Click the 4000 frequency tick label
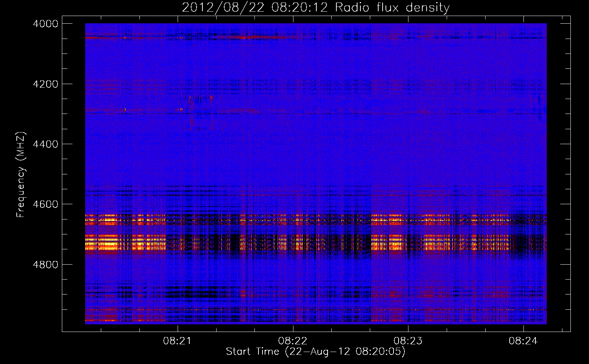The width and height of the screenshot is (589, 364). 46,24
